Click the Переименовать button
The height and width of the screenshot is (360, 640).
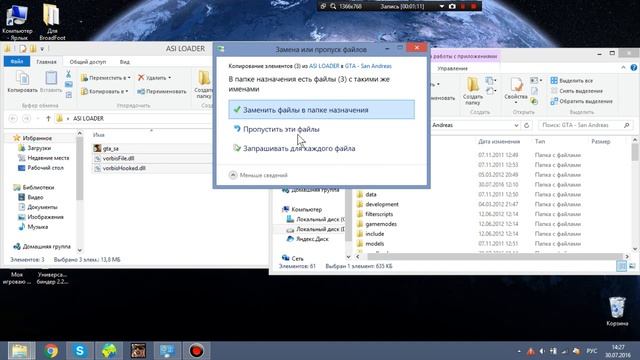pyautogui.click(x=162, y=91)
